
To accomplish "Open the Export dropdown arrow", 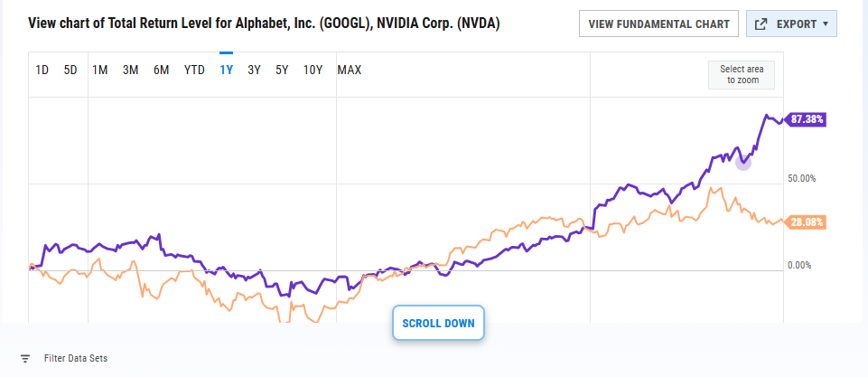I will (x=826, y=24).
